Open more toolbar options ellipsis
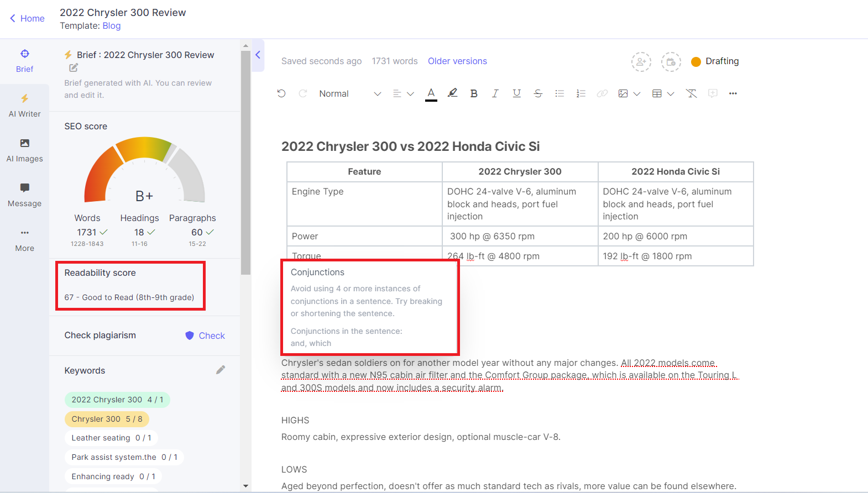Viewport: 868px width, 493px height. coord(733,93)
